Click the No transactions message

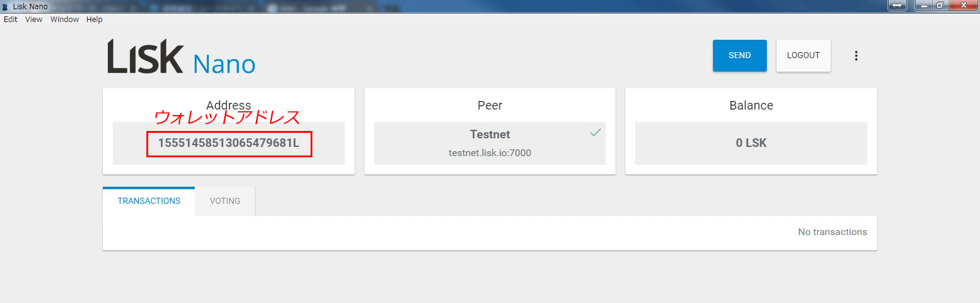832,232
